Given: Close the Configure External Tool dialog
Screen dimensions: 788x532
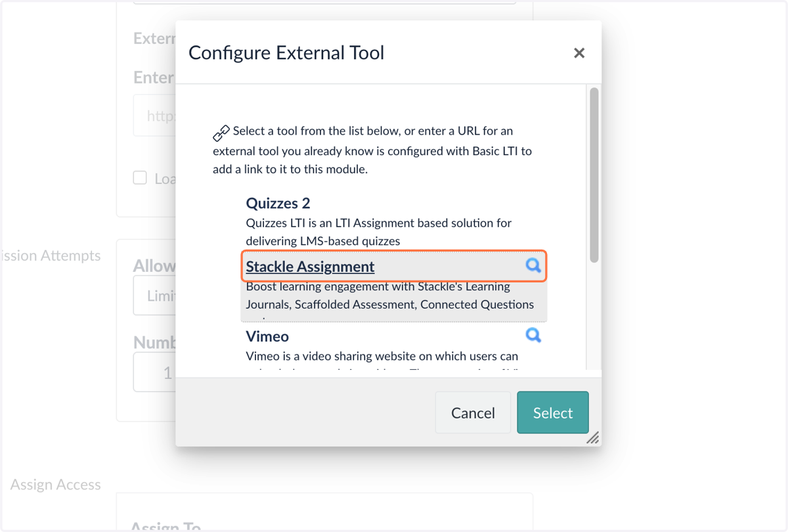Looking at the screenshot, I should (x=579, y=53).
